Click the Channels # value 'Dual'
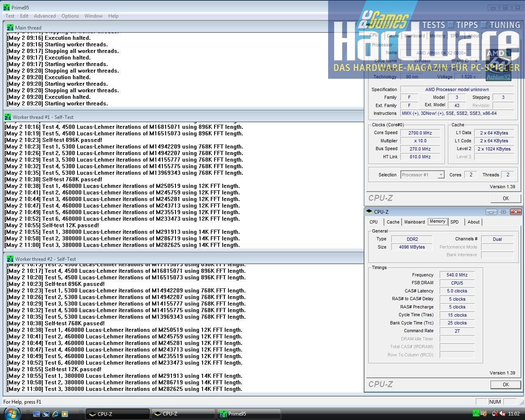 [497, 239]
